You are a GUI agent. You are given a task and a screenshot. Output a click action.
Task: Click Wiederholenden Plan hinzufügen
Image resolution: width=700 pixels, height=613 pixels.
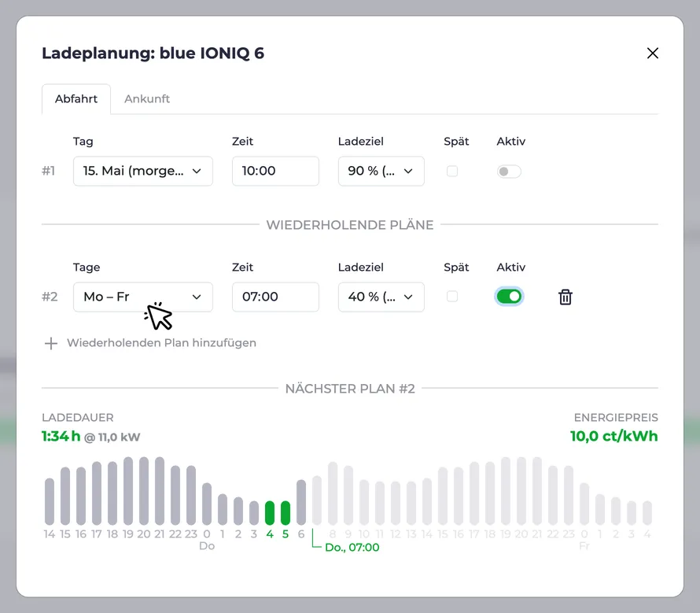(x=161, y=343)
